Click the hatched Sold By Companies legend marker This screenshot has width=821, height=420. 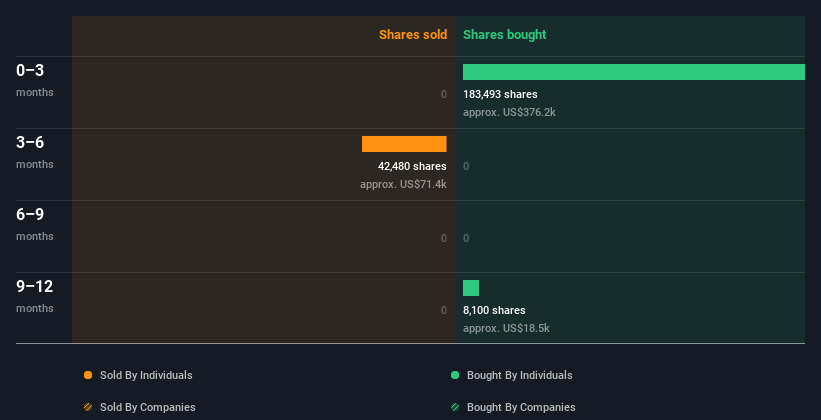click(88, 407)
